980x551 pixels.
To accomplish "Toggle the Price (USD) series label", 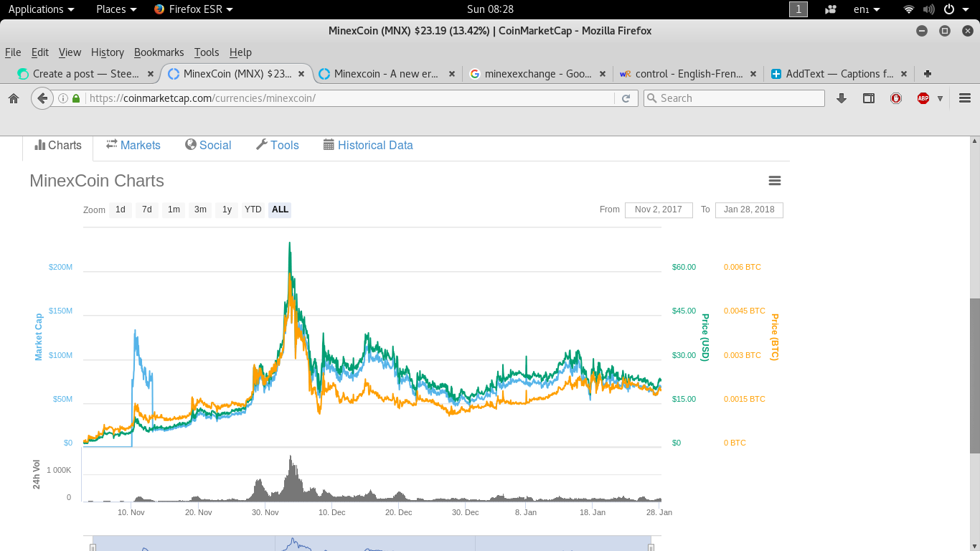I will [x=705, y=336].
